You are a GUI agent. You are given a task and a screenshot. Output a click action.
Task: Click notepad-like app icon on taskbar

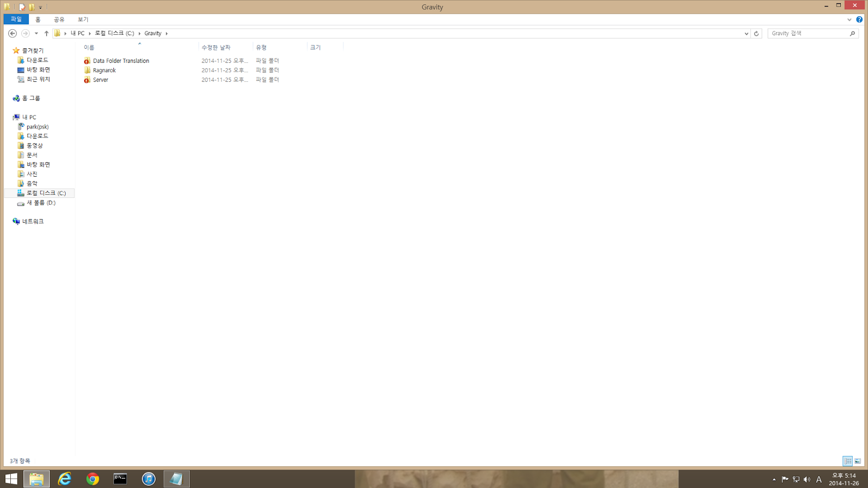pyautogui.click(x=176, y=479)
